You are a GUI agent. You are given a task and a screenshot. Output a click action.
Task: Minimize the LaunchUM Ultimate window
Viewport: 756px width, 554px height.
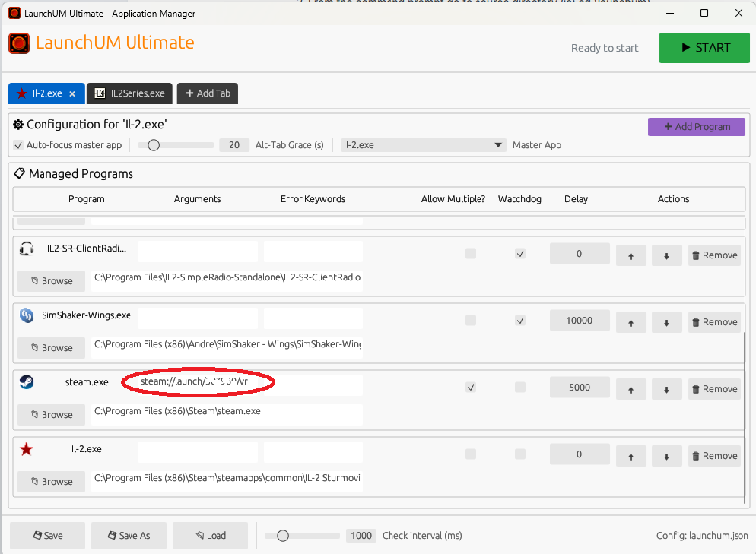point(670,13)
